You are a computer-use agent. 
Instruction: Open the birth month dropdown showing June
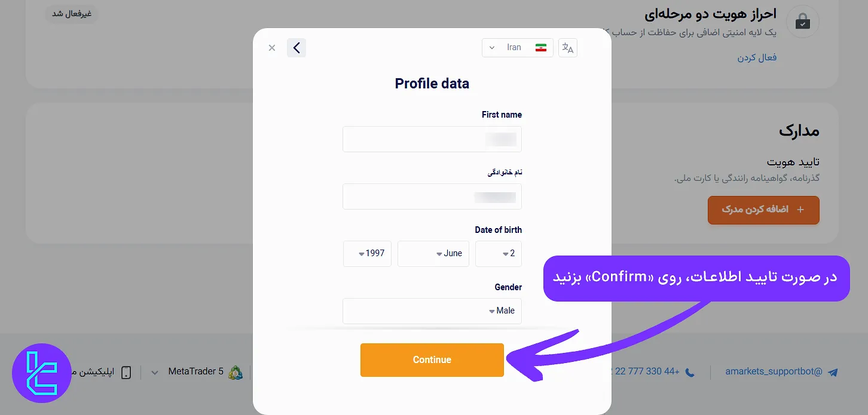point(433,253)
